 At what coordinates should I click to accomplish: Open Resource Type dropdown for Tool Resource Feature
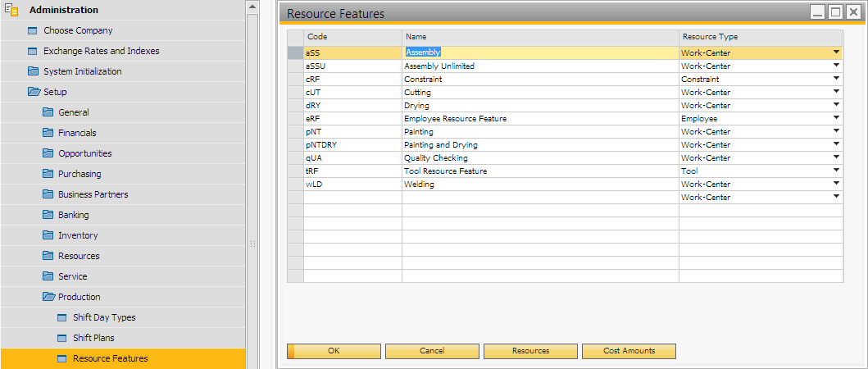coord(836,171)
